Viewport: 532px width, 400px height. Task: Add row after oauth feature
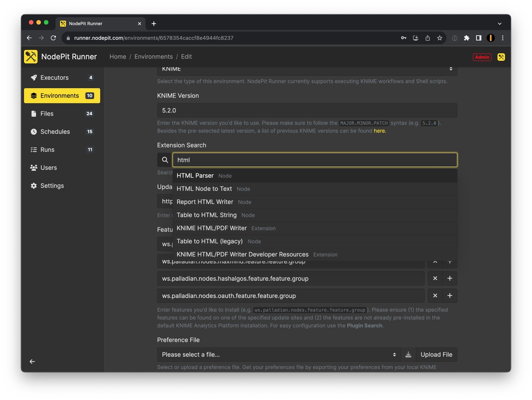[x=450, y=296]
